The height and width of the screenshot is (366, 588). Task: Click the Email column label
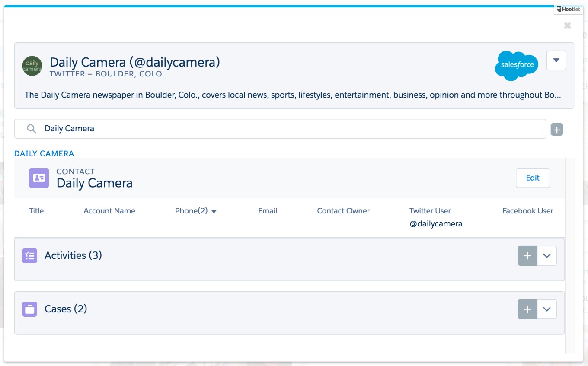click(268, 211)
